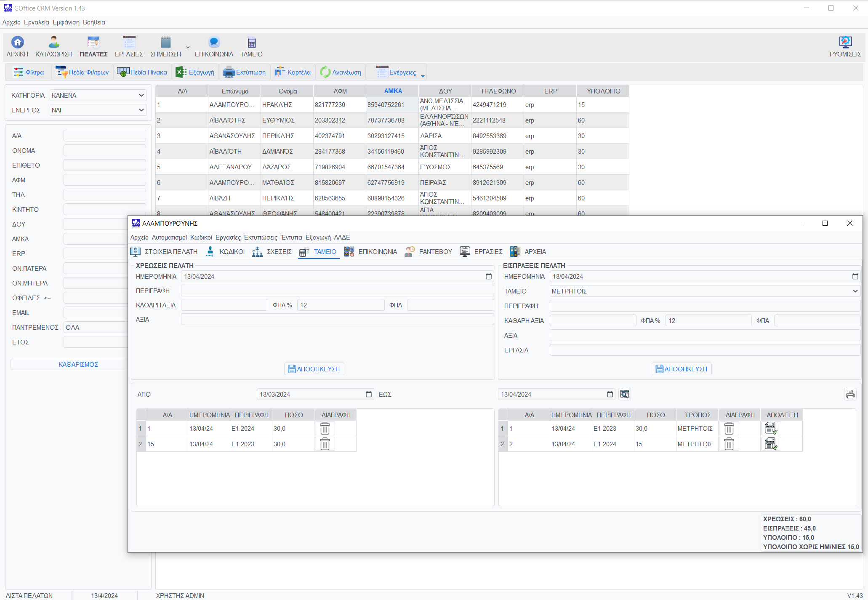
Task: Click the date range search icon
Action: [625, 394]
